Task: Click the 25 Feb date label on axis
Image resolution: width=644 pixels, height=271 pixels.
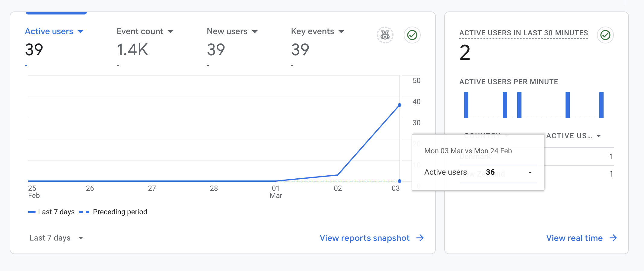Action: [x=34, y=192]
